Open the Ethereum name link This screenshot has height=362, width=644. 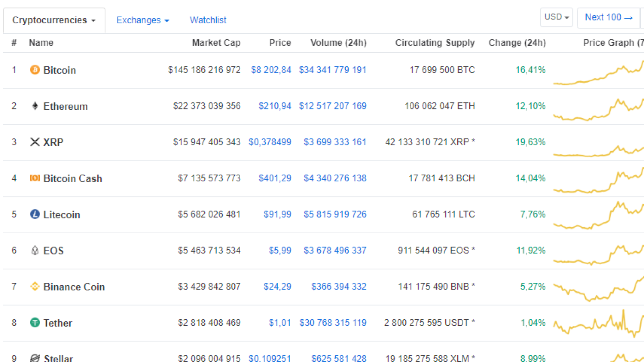tap(66, 106)
